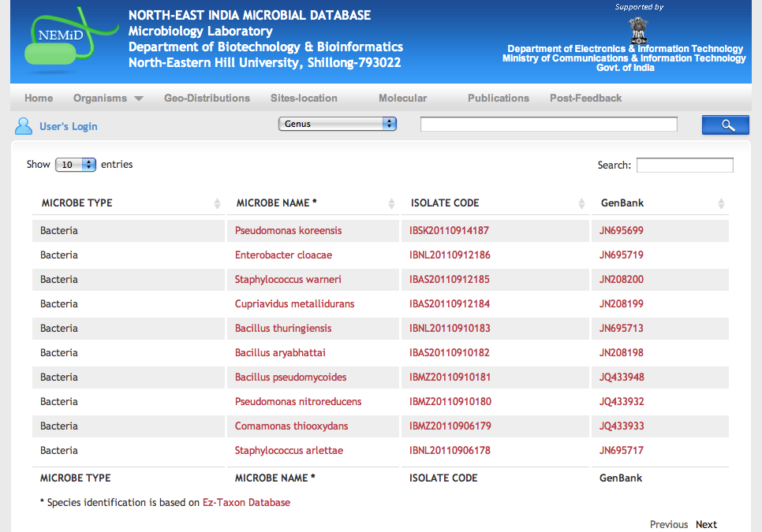Screen dimensions: 762x532
Task: Open the Organisms menu
Action: tap(100, 98)
